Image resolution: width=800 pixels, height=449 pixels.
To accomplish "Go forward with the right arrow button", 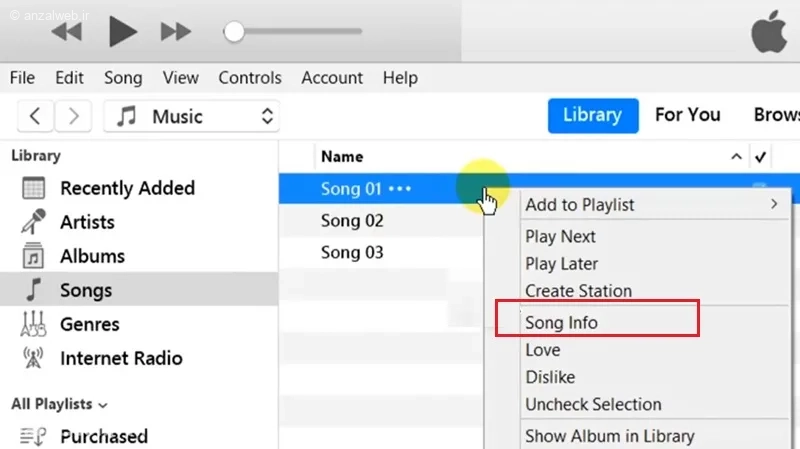I will pos(73,116).
